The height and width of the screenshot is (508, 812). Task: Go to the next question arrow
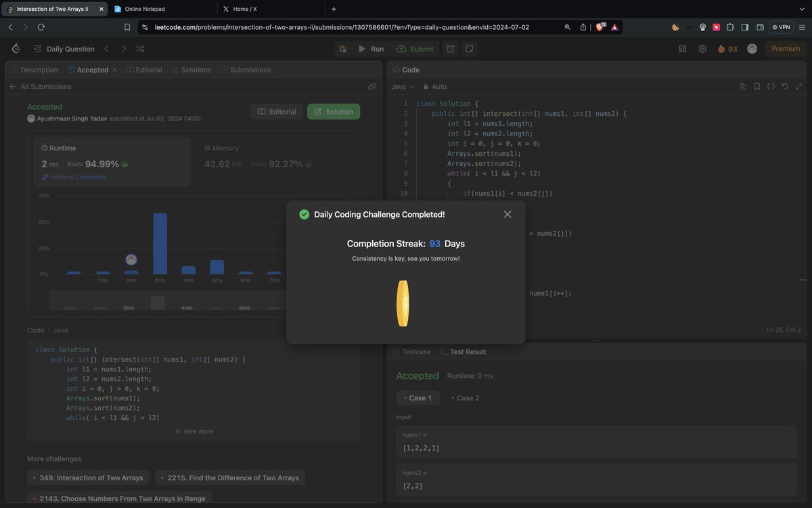(123, 49)
